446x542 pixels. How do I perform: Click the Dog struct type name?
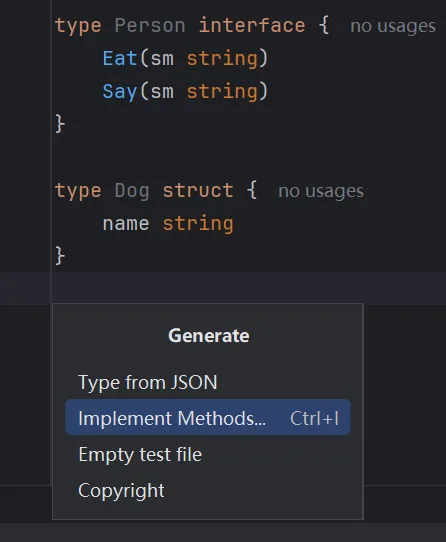[132, 191]
